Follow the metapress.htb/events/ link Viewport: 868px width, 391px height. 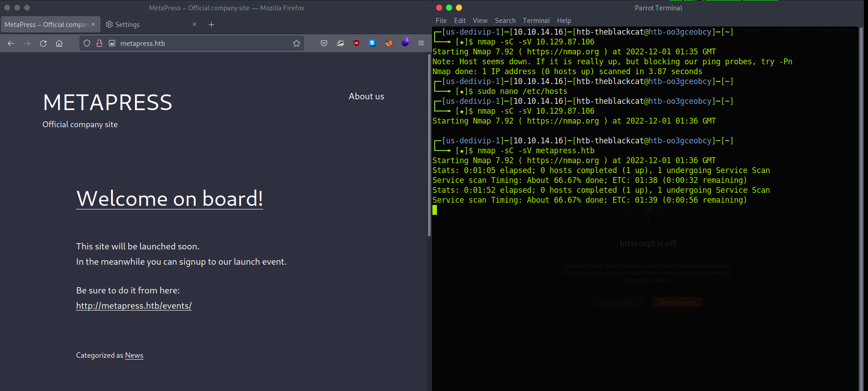134,306
